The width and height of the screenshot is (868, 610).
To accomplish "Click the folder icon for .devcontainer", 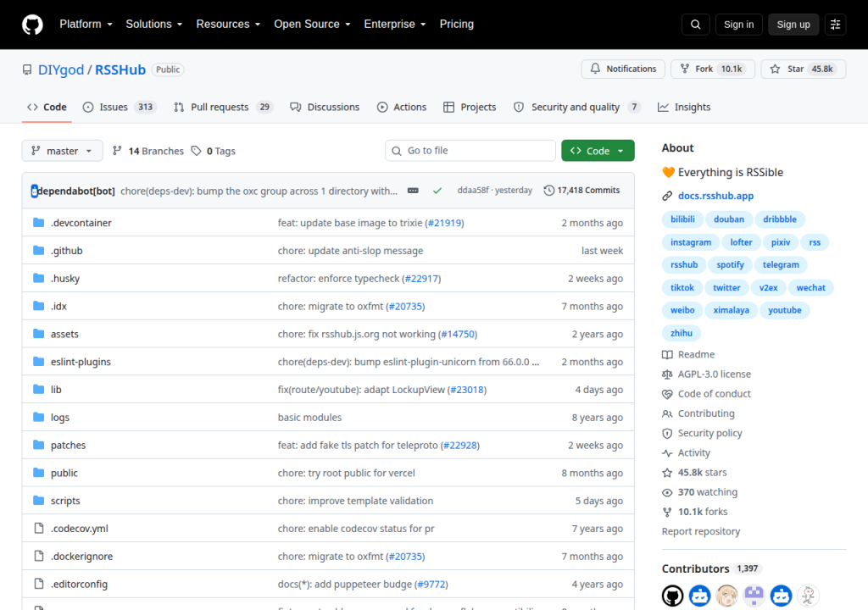I will coord(38,223).
